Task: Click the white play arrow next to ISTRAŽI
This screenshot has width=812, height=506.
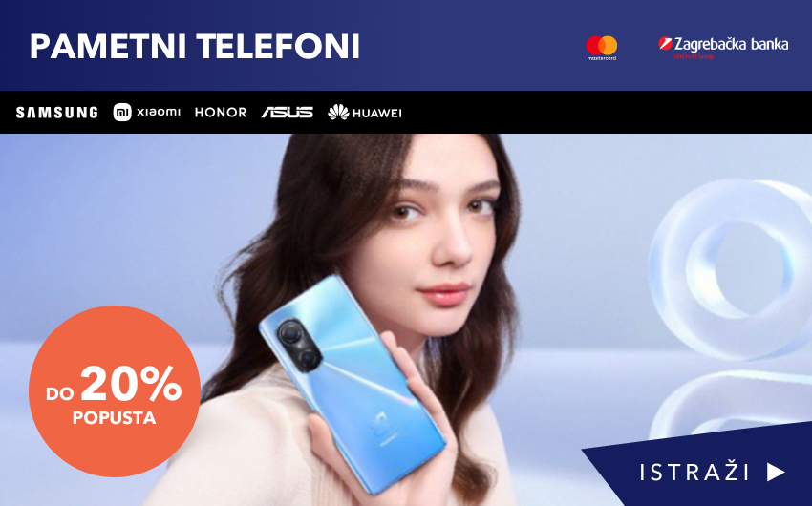Action: [x=776, y=472]
